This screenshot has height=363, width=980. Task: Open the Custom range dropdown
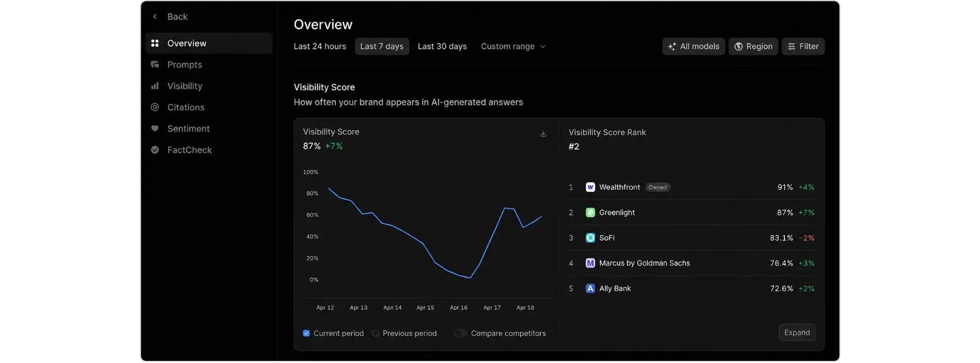pos(513,46)
